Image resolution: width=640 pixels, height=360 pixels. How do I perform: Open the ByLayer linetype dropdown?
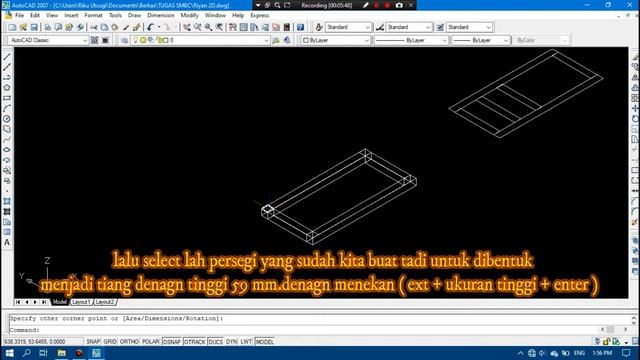(444, 40)
